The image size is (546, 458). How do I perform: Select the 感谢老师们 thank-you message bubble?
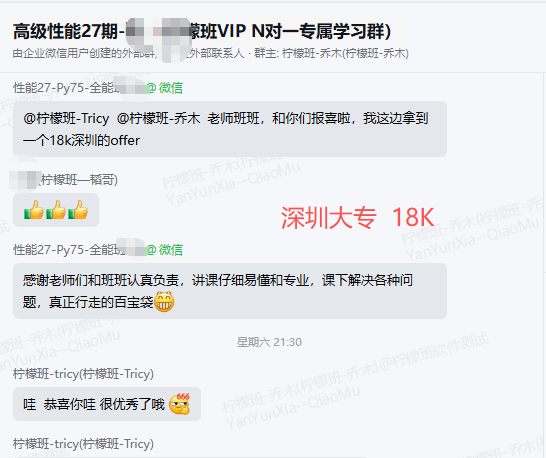[230, 291]
